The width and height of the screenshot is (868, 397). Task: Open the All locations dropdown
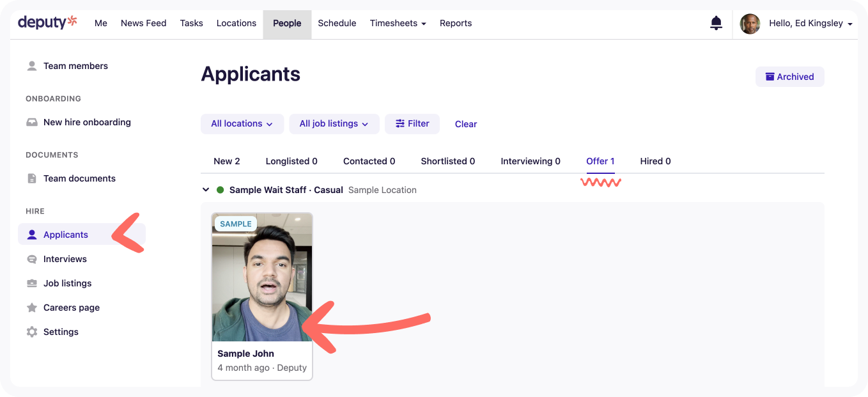click(x=242, y=123)
